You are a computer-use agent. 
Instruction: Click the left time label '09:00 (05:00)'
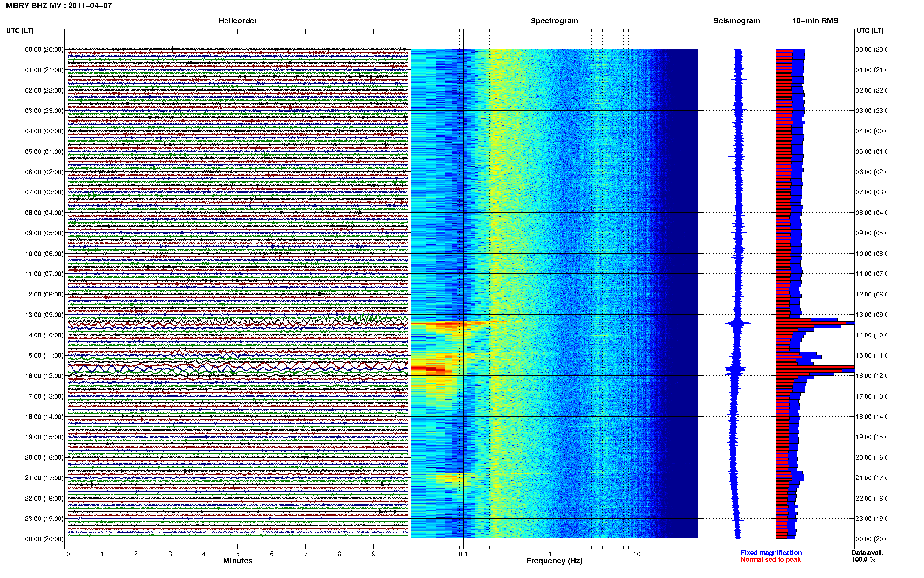click(44, 233)
